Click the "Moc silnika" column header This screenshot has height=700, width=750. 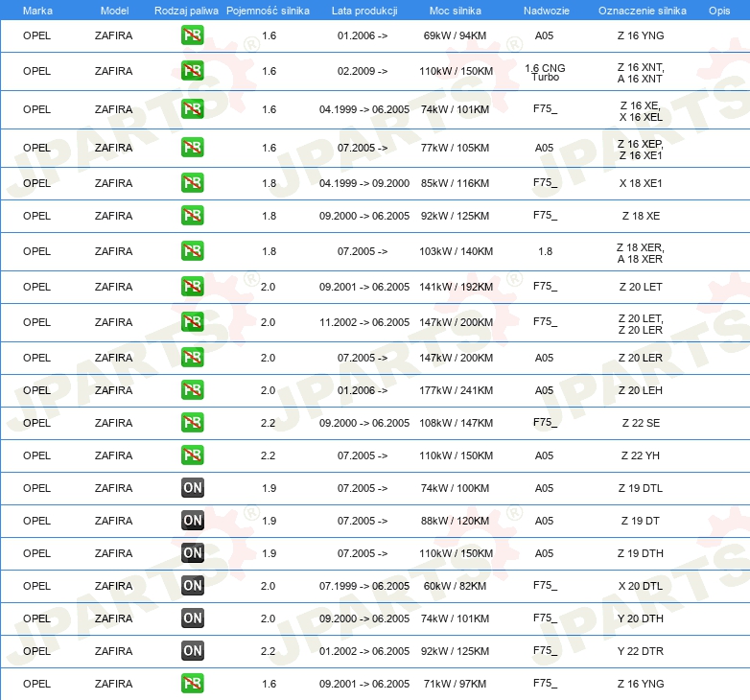455,11
